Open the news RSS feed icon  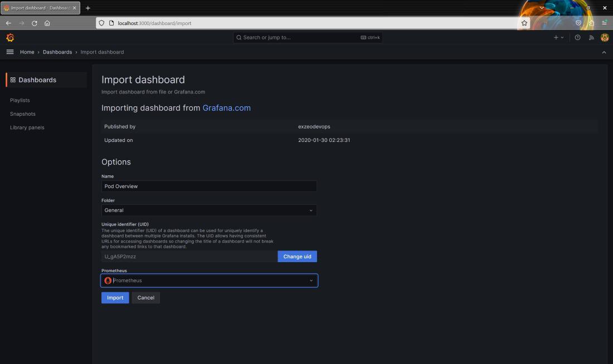(x=591, y=37)
